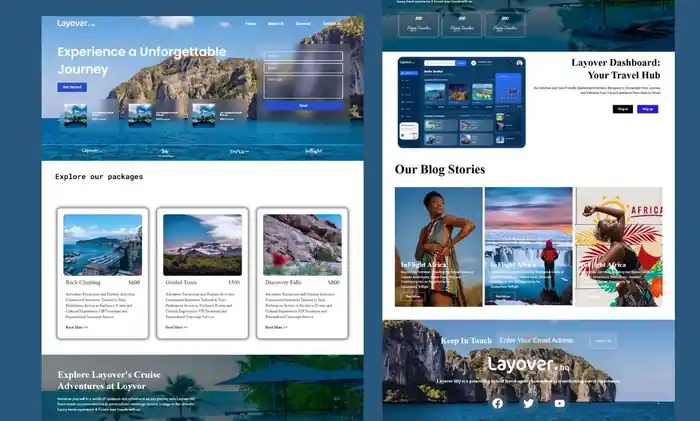Click the 'Rock Climbing' package title
Viewport: 700px width, 421px height.
pyautogui.click(x=83, y=282)
